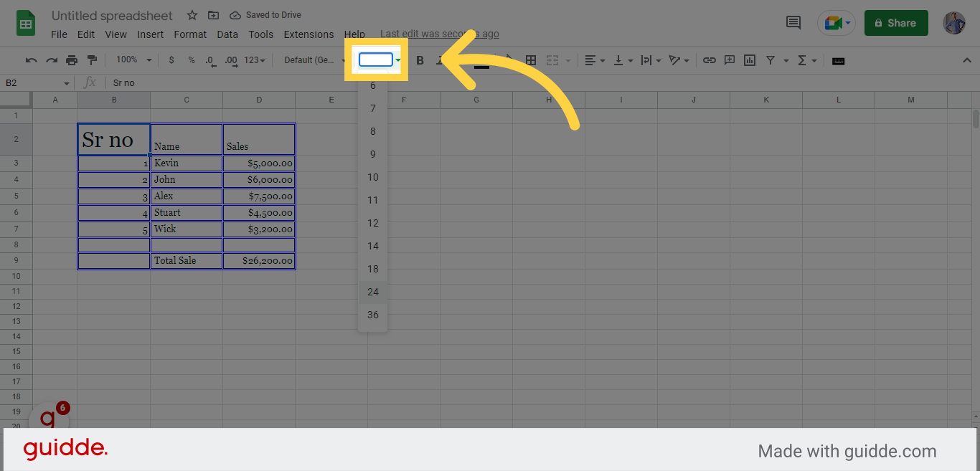Screen dimensions: 980x471
Task: Open the comment history icon
Action: click(x=793, y=23)
